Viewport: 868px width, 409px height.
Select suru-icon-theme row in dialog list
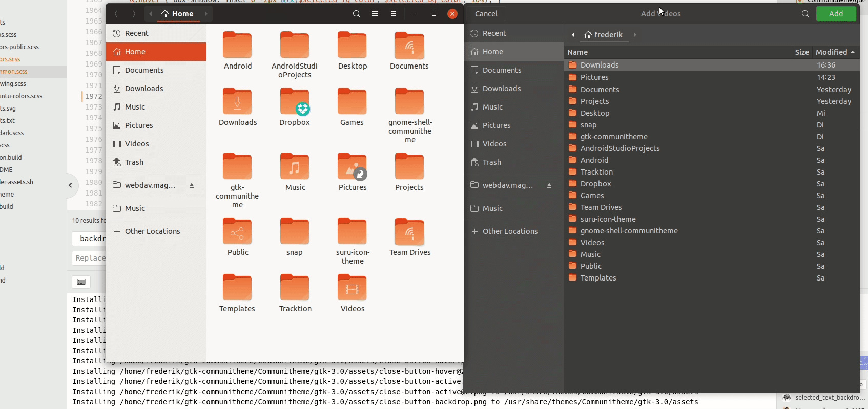coord(712,219)
